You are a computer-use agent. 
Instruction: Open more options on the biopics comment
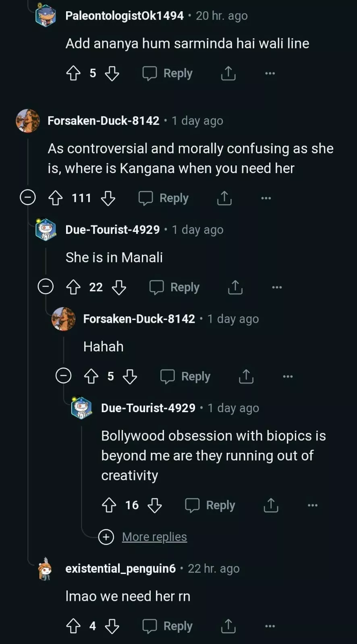click(313, 505)
